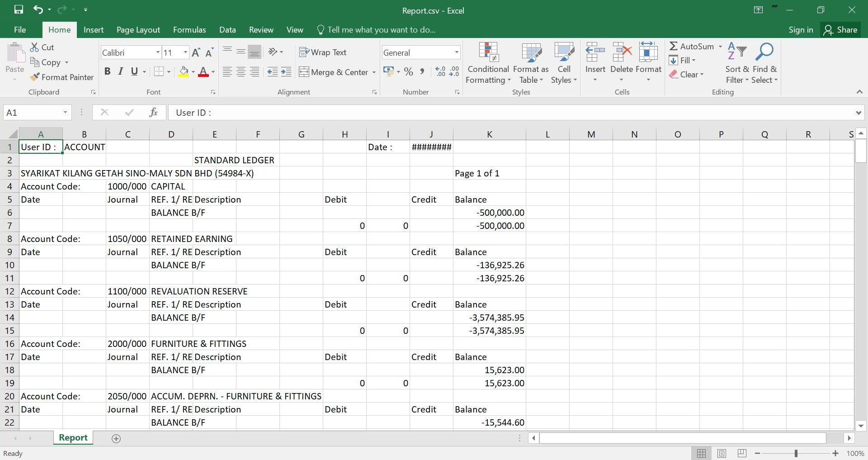Image resolution: width=868 pixels, height=460 pixels.
Task: Click the Share button
Action: click(x=840, y=30)
